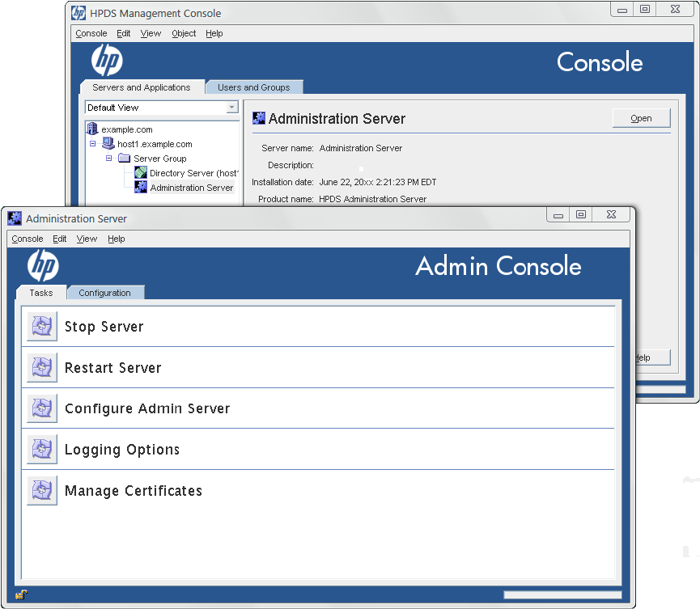This screenshot has width=700, height=609.
Task: Open Object menu in HPDS Management Console
Action: (184, 33)
